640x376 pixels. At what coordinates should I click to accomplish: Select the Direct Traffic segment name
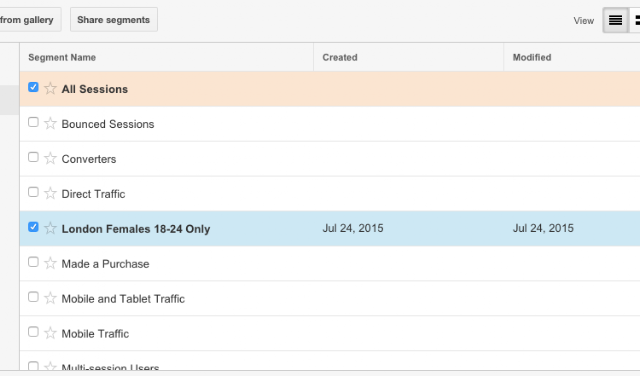coord(93,194)
